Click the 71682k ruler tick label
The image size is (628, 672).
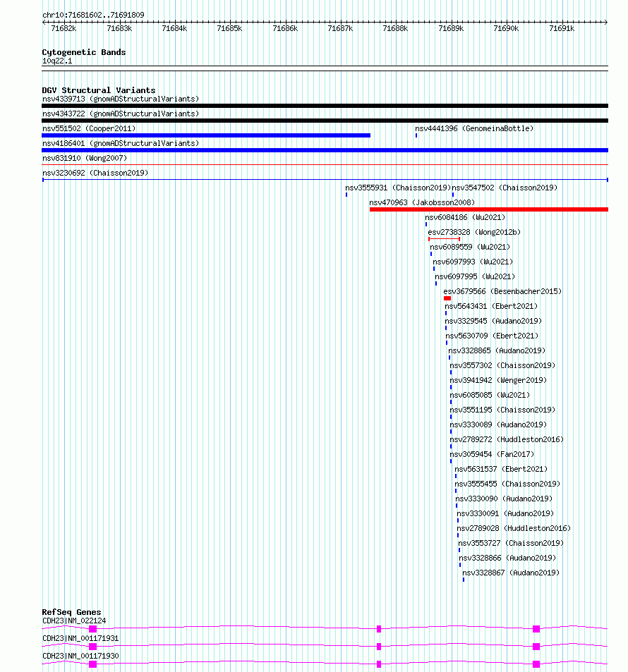[64, 29]
